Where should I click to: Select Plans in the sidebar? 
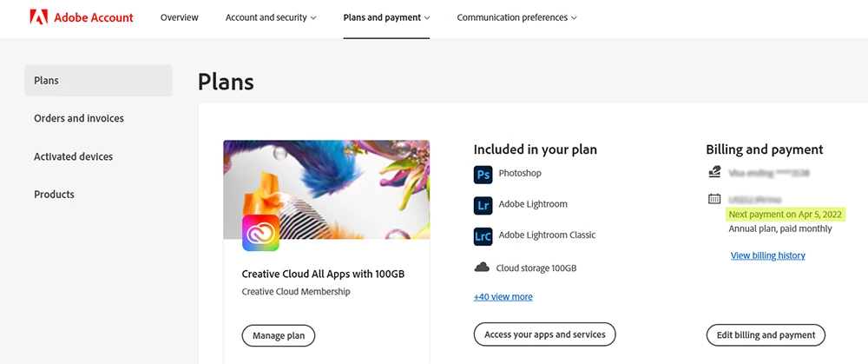click(99, 80)
